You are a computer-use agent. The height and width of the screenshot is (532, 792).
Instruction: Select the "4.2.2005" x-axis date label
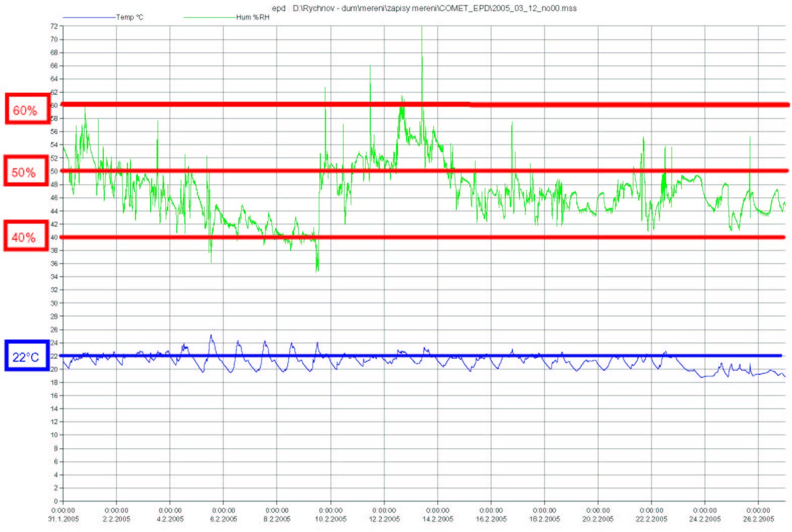[x=170, y=519]
